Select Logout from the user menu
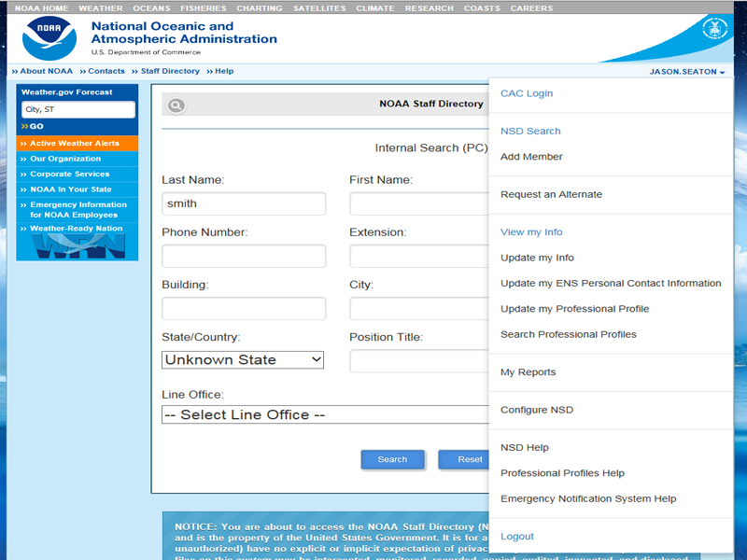747x560 pixels. coord(517,536)
